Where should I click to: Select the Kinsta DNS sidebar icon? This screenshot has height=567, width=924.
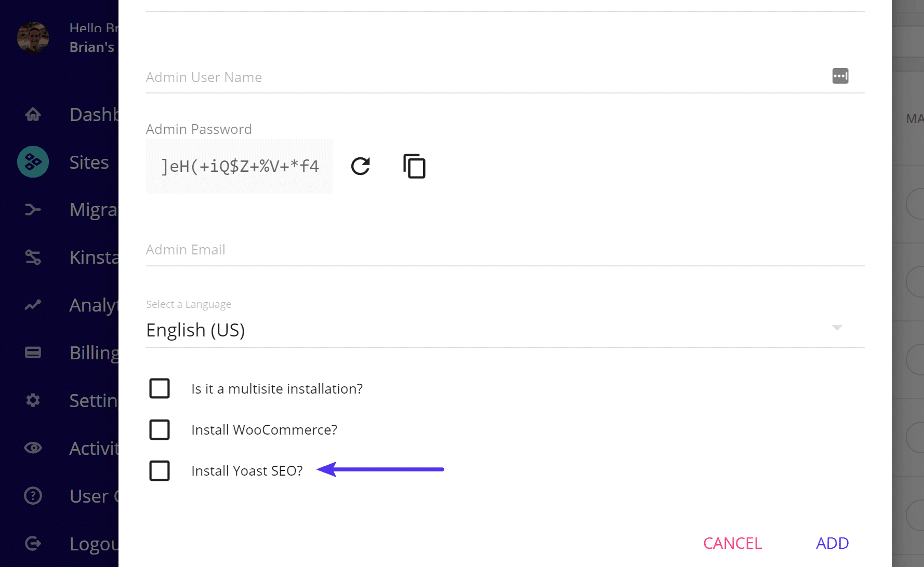coord(32,257)
